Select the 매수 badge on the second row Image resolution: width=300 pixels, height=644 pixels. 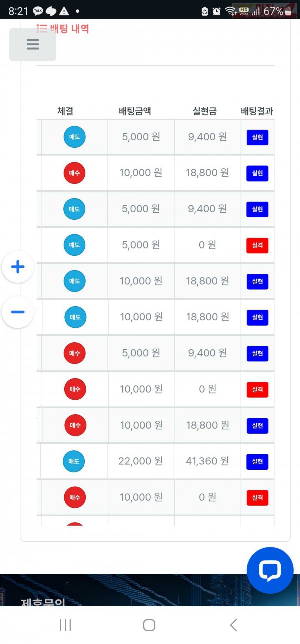tap(74, 173)
